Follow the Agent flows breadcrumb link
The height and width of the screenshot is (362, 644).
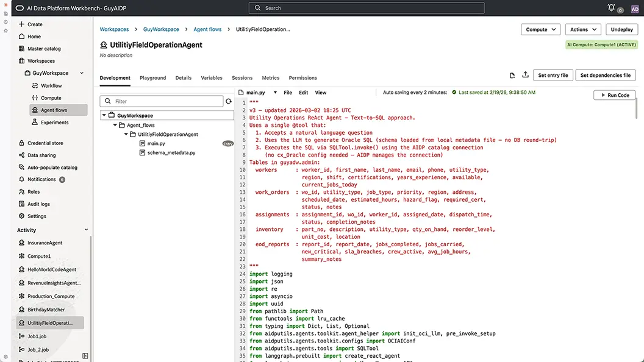207,29
